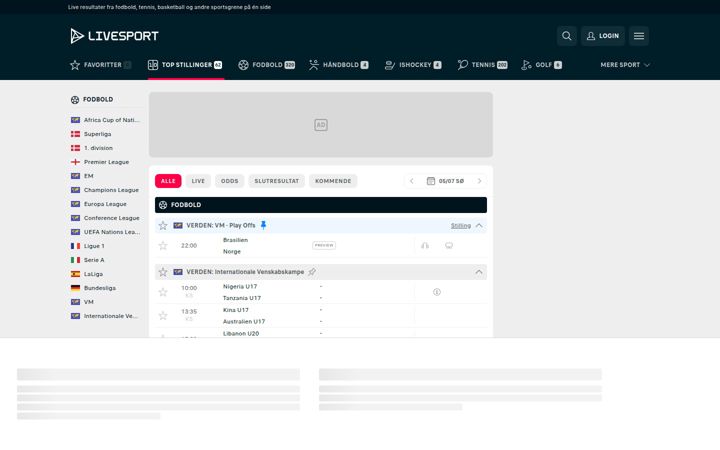The height and width of the screenshot is (450, 720).
Task: Open Ligue 1 in the sidebar
Action: point(88,246)
